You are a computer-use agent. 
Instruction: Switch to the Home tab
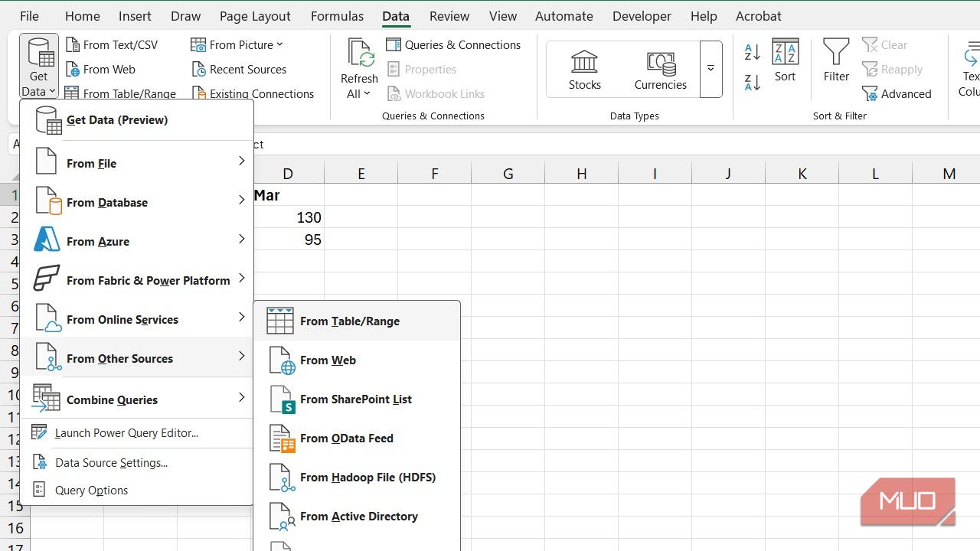tap(83, 16)
